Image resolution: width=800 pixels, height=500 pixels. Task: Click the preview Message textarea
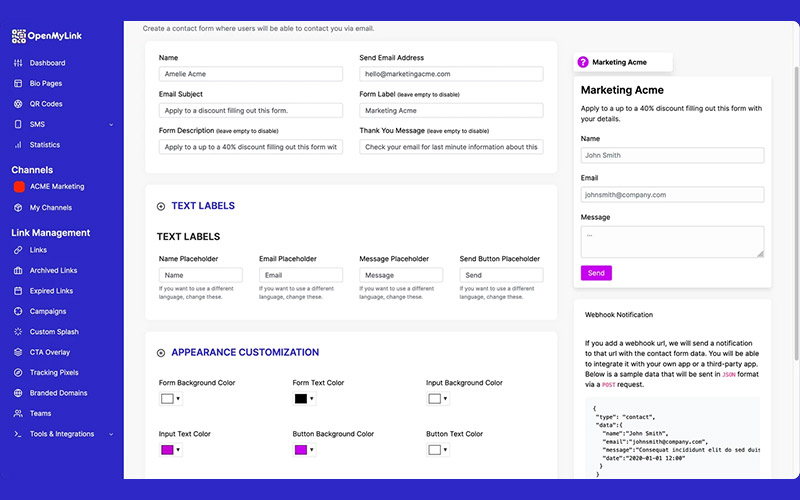[672, 242]
